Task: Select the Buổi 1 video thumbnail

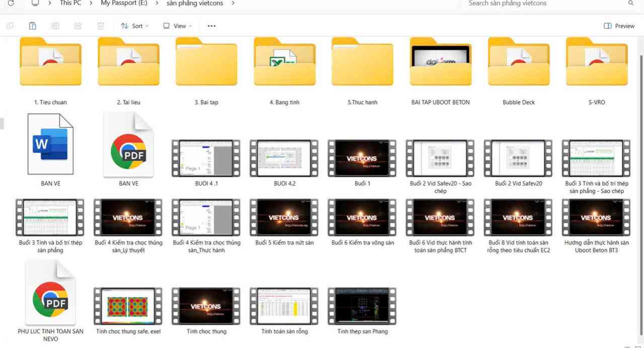Action: click(362, 158)
